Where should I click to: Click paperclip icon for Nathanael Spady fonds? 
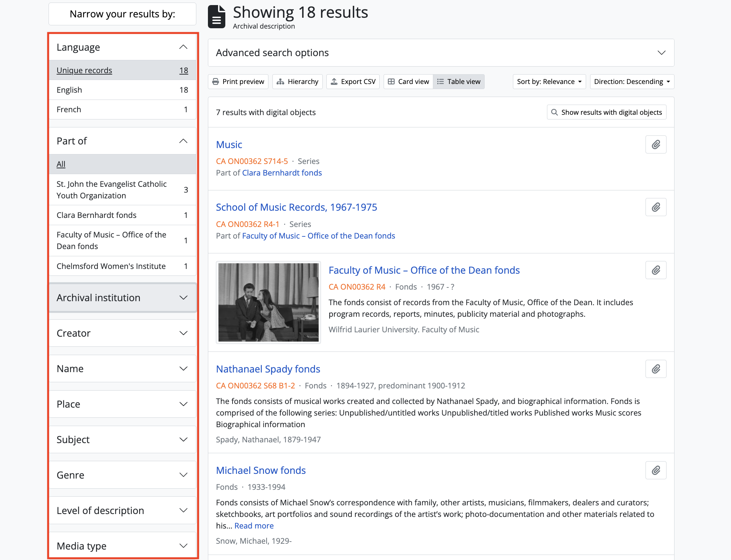pyautogui.click(x=656, y=369)
